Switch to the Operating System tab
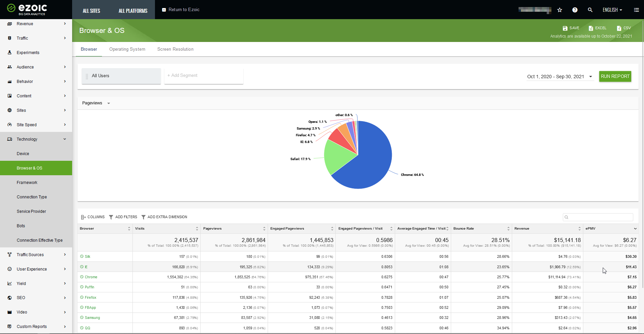644x334 pixels. 127,49
